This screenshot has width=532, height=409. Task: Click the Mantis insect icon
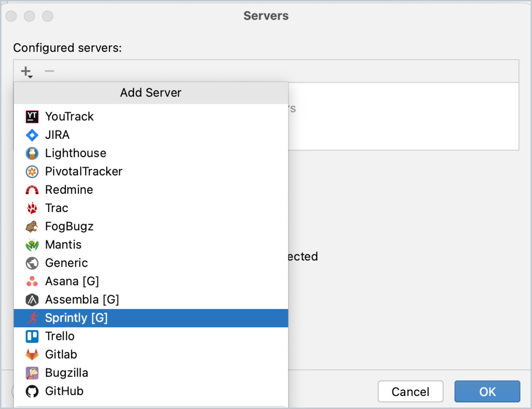[x=32, y=245]
